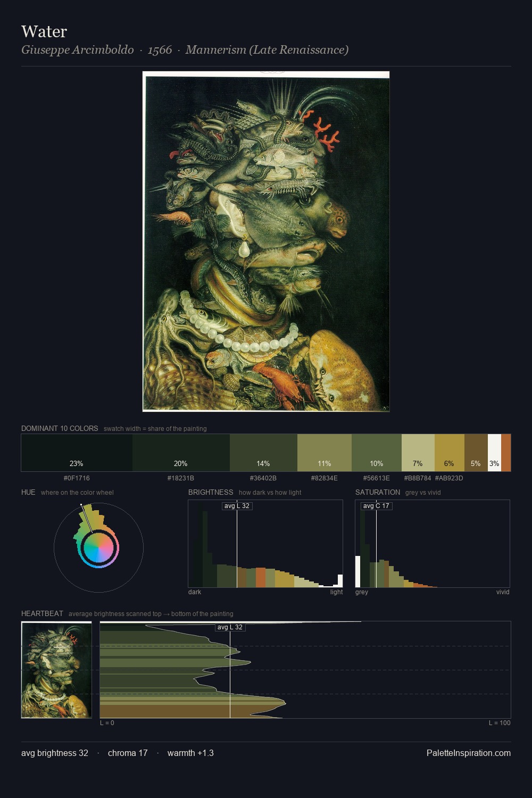Screen dimensions: 532x798
Task: Click the heartbeat brightness profile chart
Action: tap(305, 670)
